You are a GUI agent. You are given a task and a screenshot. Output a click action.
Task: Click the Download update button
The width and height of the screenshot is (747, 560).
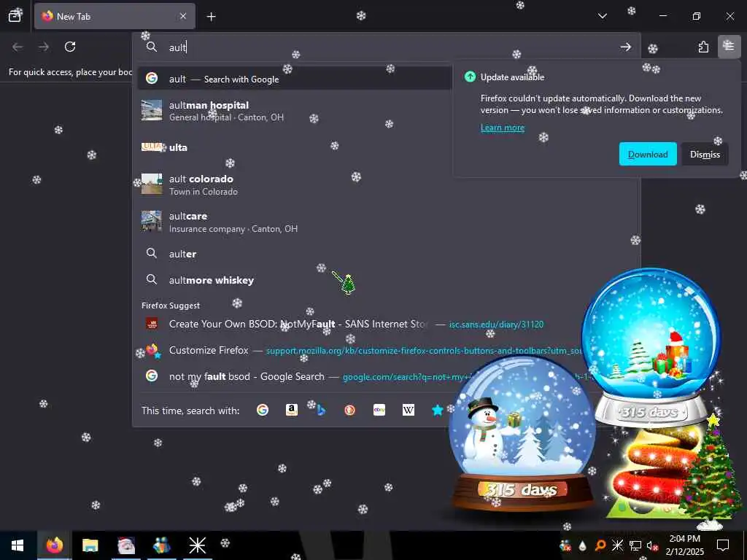(648, 155)
